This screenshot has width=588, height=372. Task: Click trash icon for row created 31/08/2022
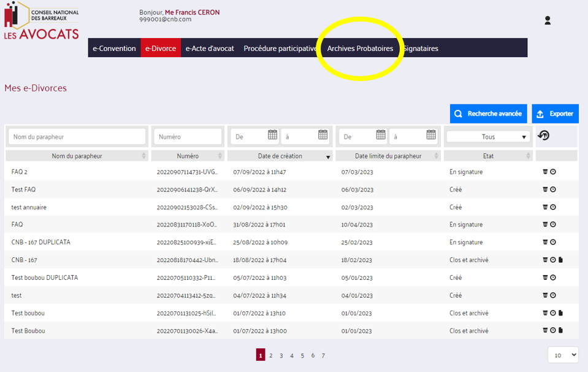point(545,224)
